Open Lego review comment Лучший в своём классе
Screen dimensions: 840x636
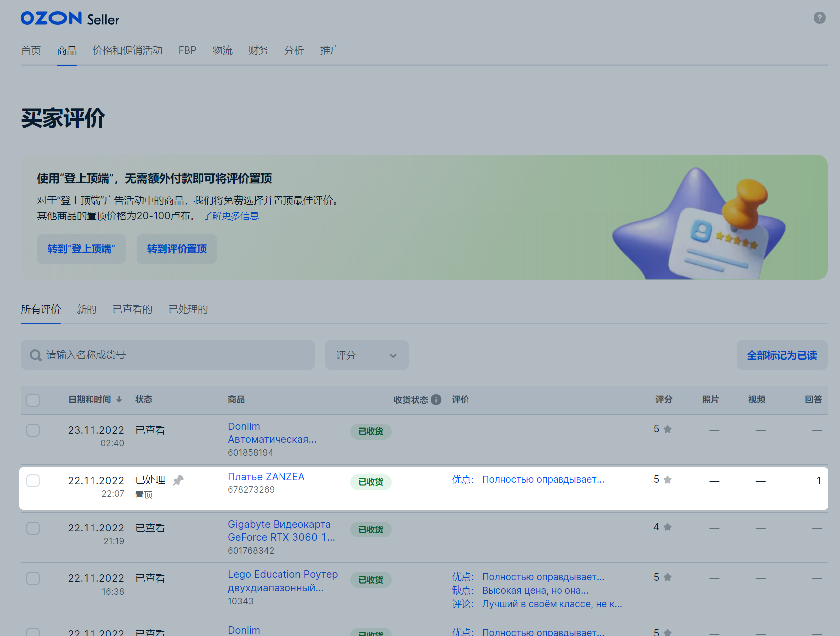click(552, 604)
